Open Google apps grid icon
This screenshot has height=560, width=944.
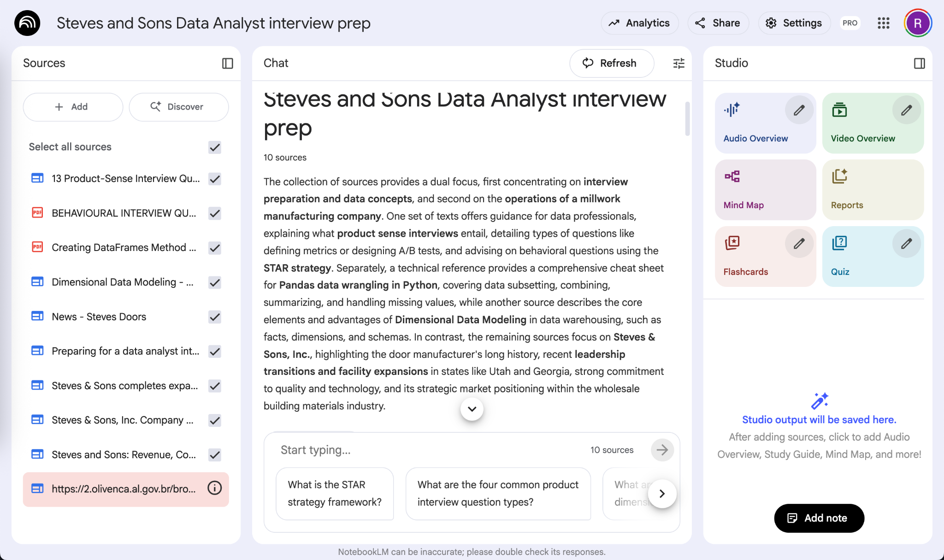point(883,23)
